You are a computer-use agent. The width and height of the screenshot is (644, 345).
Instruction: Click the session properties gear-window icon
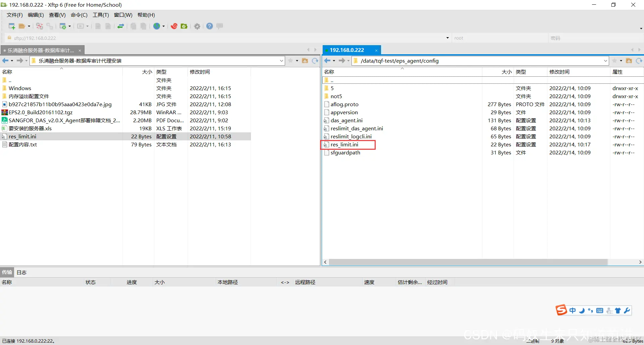point(63,26)
